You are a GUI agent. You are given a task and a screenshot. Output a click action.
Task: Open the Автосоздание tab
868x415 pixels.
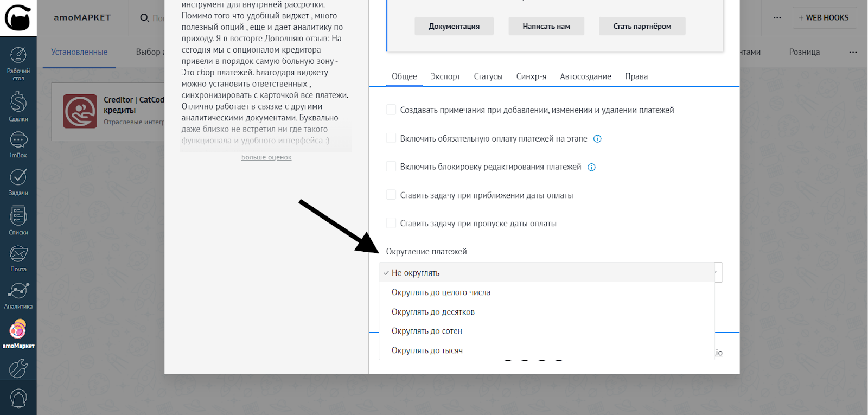coord(585,76)
